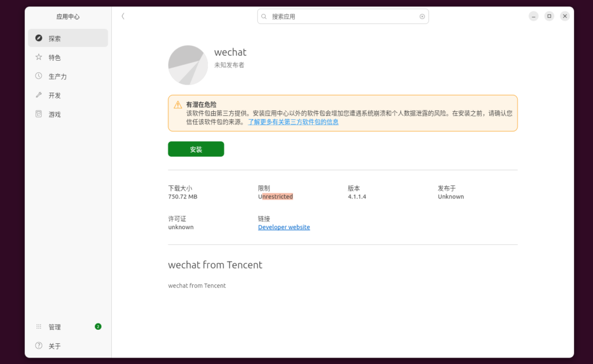The width and height of the screenshot is (593, 364).
Task: Open the 探索 (Explore) sidebar section
Action: tap(68, 38)
